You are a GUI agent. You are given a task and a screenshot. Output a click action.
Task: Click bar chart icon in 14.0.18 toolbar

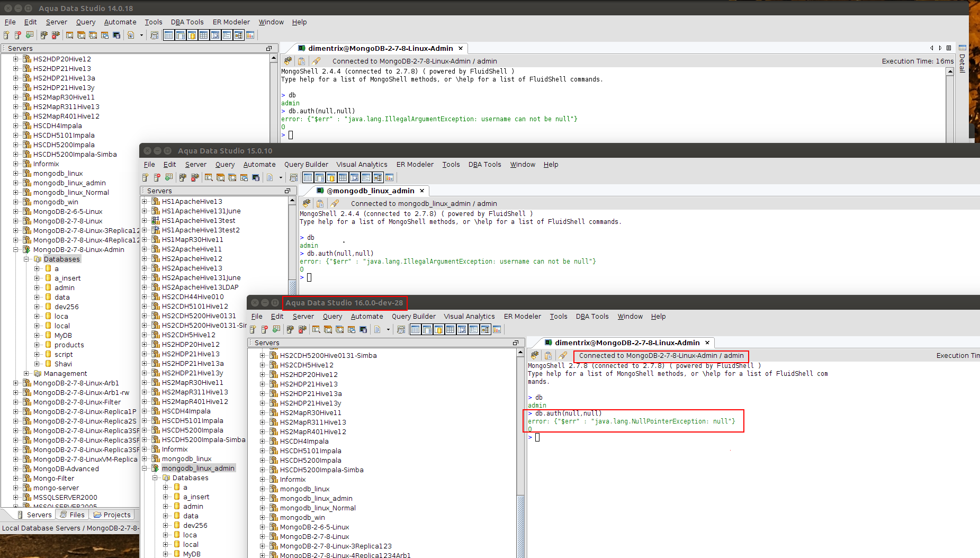(x=250, y=35)
